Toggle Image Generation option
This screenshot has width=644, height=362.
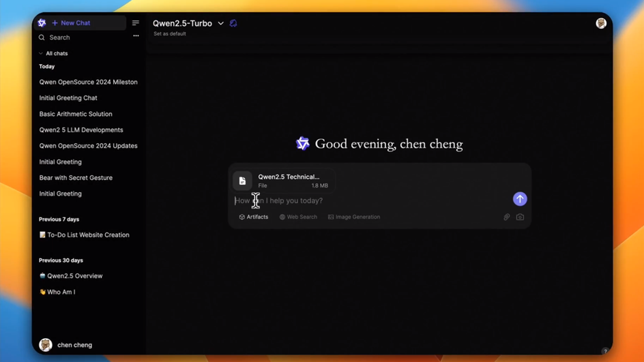353,217
